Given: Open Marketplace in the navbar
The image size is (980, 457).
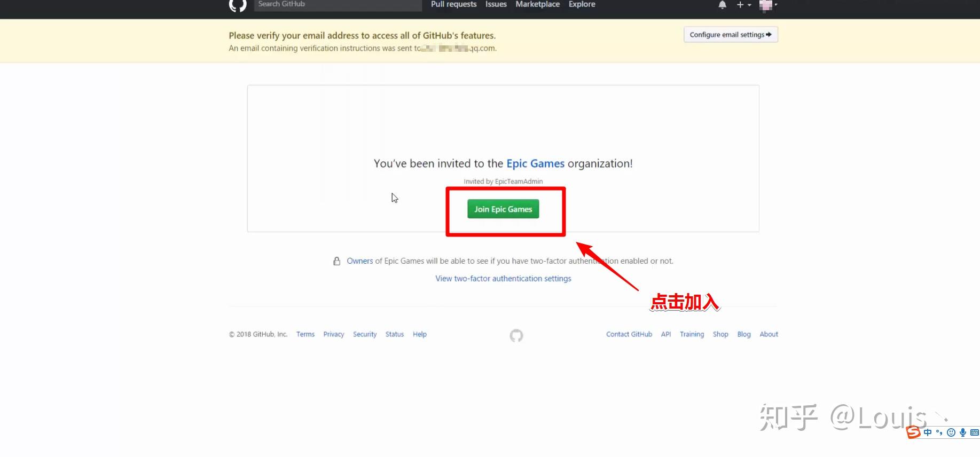Looking at the screenshot, I should (x=538, y=4).
